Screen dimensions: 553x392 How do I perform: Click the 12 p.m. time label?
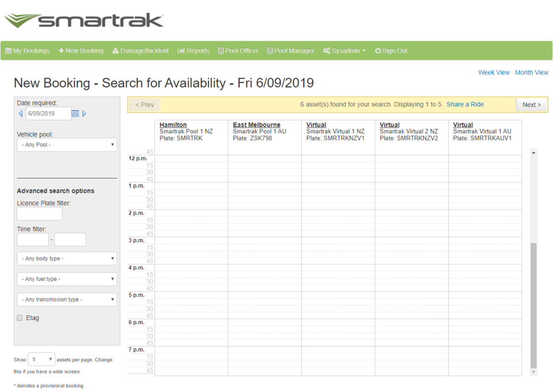(x=138, y=158)
